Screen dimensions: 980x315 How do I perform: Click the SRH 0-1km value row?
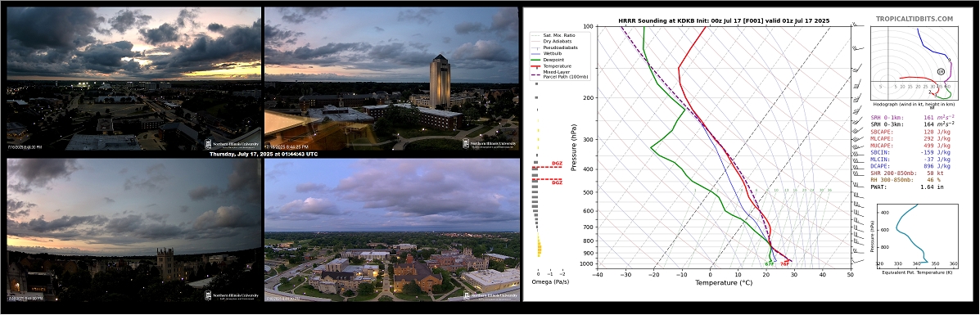[914, 118]
